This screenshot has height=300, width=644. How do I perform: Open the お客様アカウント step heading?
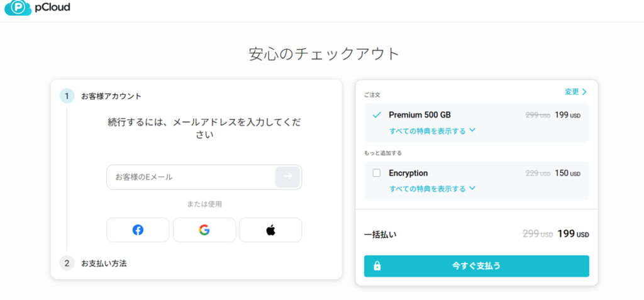pos(111,96)
